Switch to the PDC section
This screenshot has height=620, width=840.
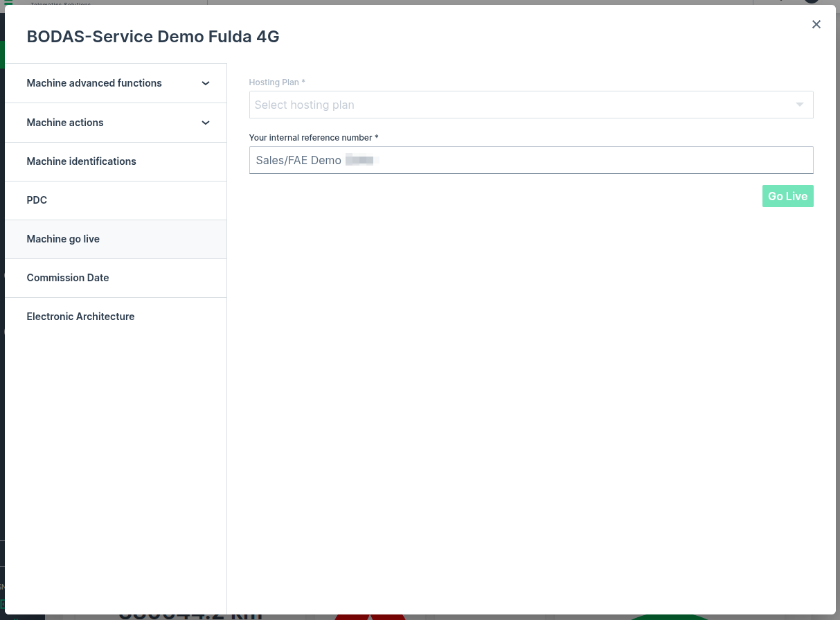coord(37,200)
